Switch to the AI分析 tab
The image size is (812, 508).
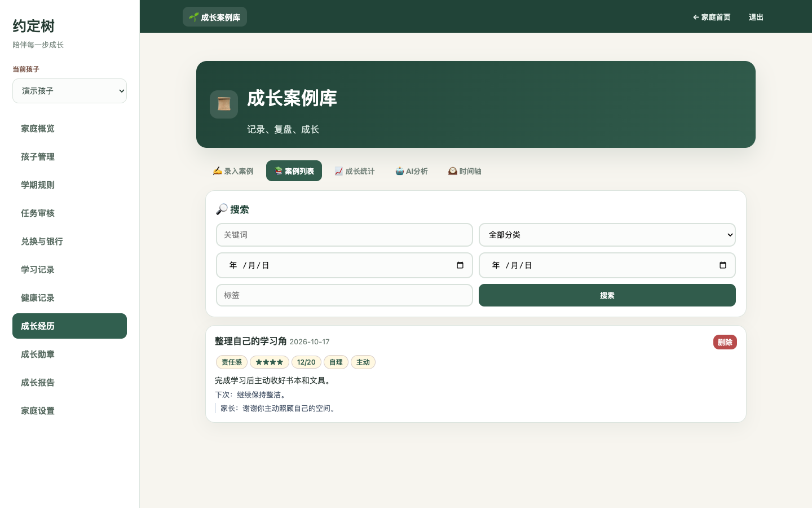412,171
